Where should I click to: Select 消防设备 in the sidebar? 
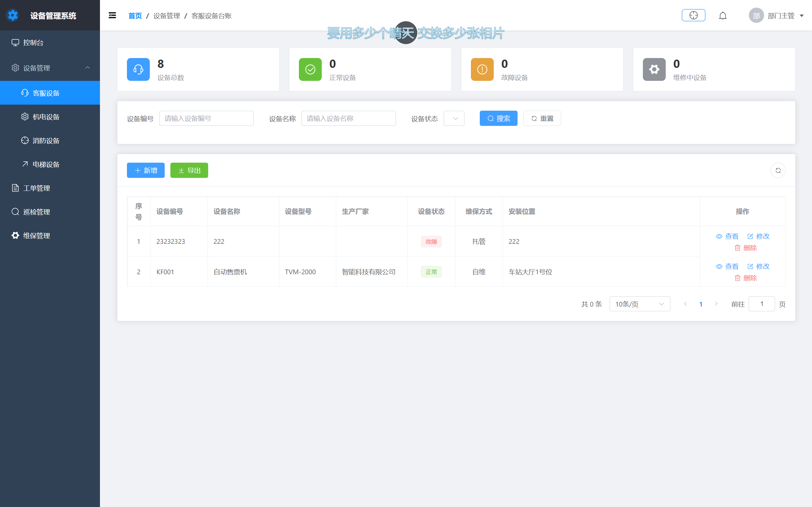46,141
